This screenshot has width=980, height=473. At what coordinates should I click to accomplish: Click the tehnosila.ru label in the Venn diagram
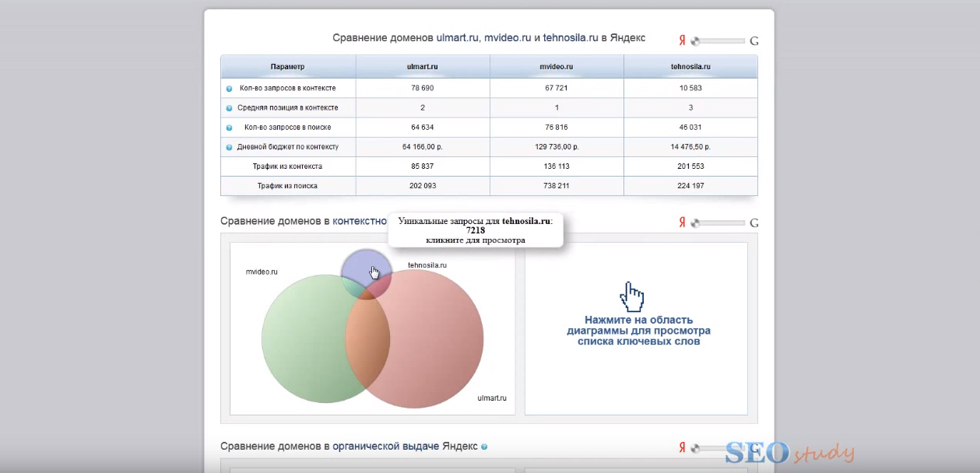(x=427, y=265)
